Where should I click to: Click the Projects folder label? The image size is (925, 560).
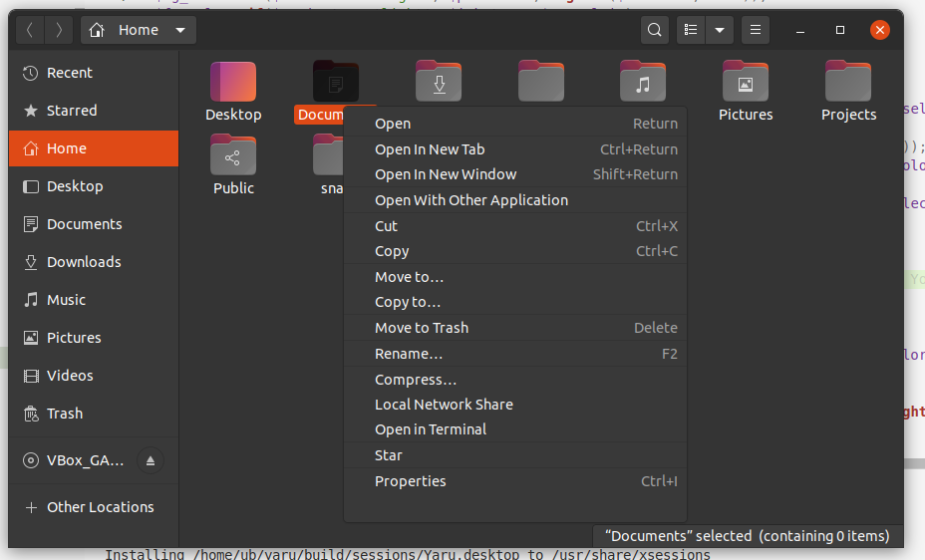coord(848,115)
